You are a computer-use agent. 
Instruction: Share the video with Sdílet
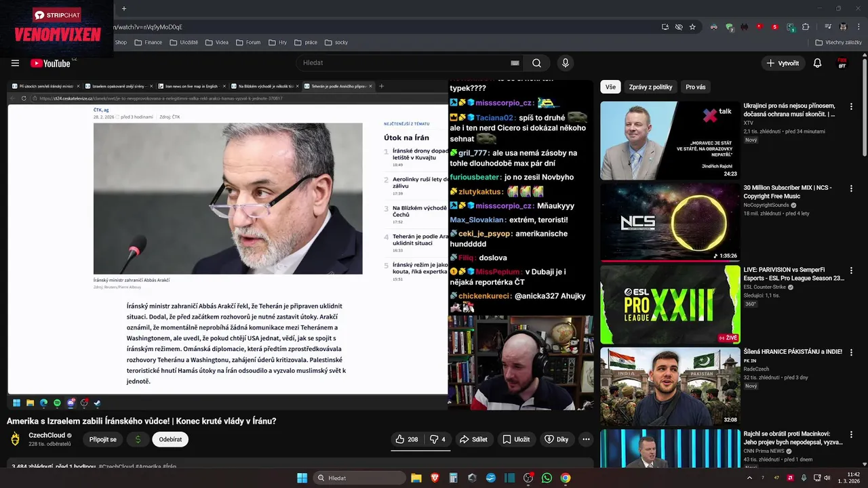click(473, 439)
